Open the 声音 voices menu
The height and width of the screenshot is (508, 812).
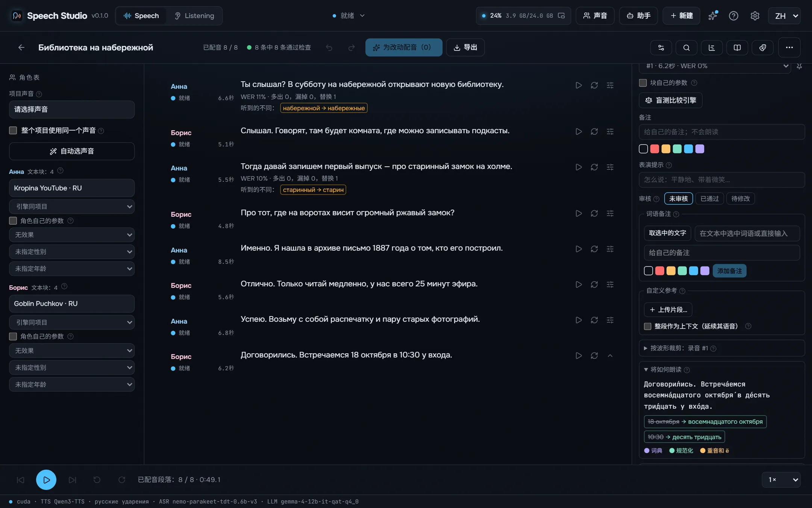point(595,16)
